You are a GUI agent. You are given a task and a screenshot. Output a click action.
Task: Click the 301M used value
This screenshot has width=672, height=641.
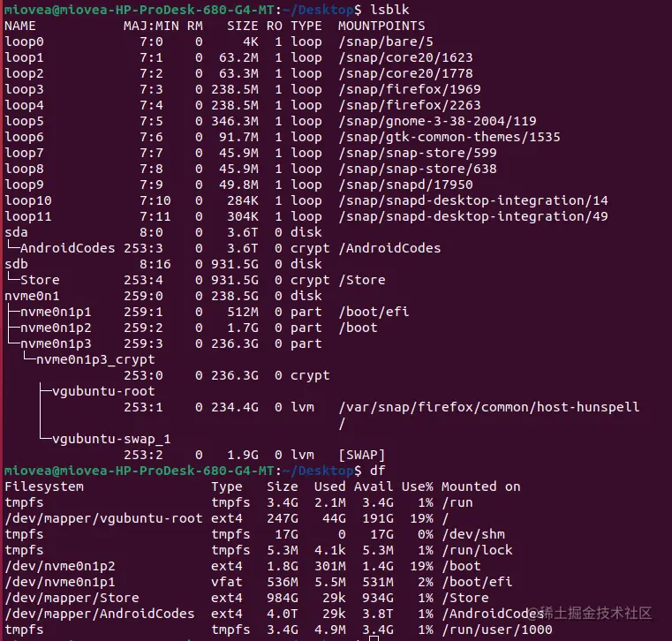(330, 566)
